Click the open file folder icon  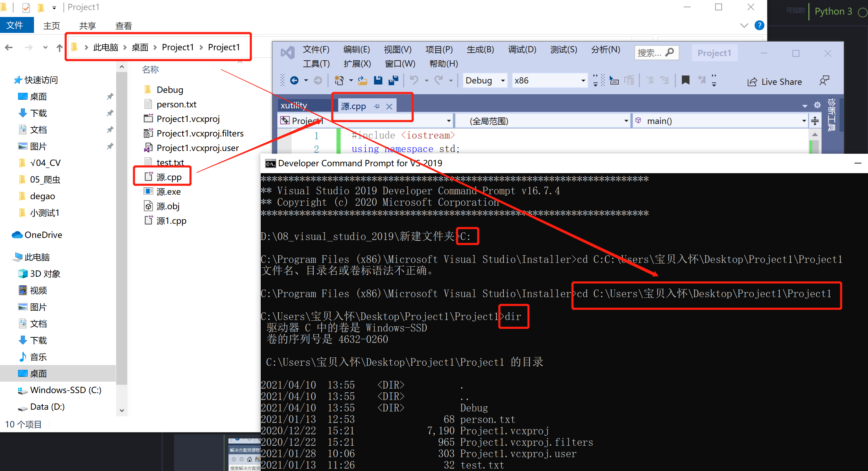tap(363, 81)
